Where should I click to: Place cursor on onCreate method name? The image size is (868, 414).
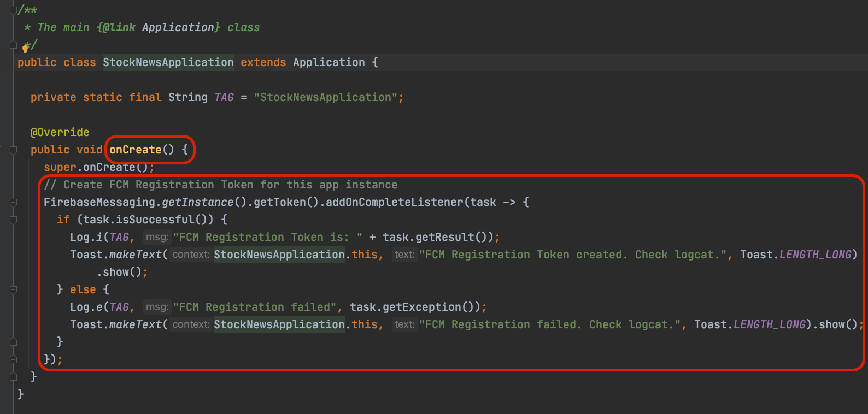tap(136, 150)
